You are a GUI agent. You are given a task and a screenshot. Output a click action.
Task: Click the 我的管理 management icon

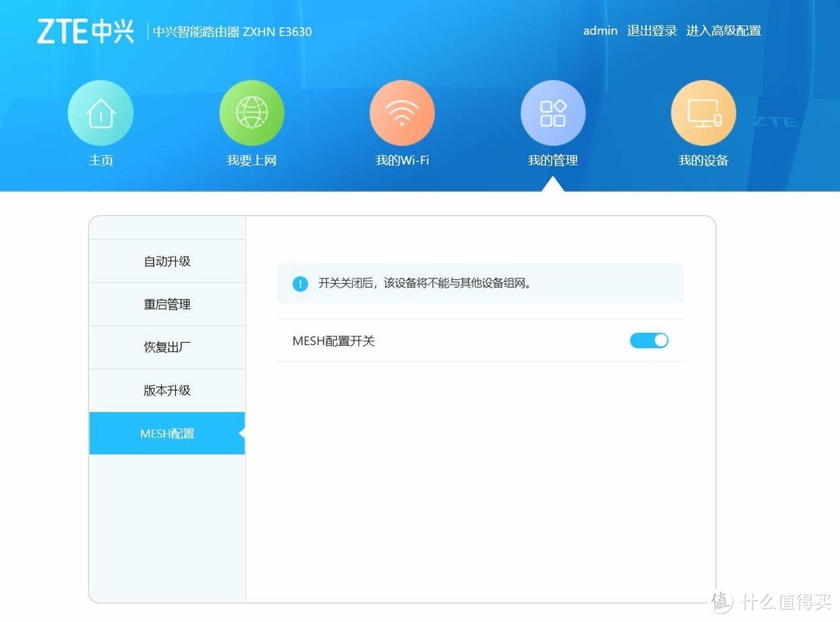[x=553, y=111]
